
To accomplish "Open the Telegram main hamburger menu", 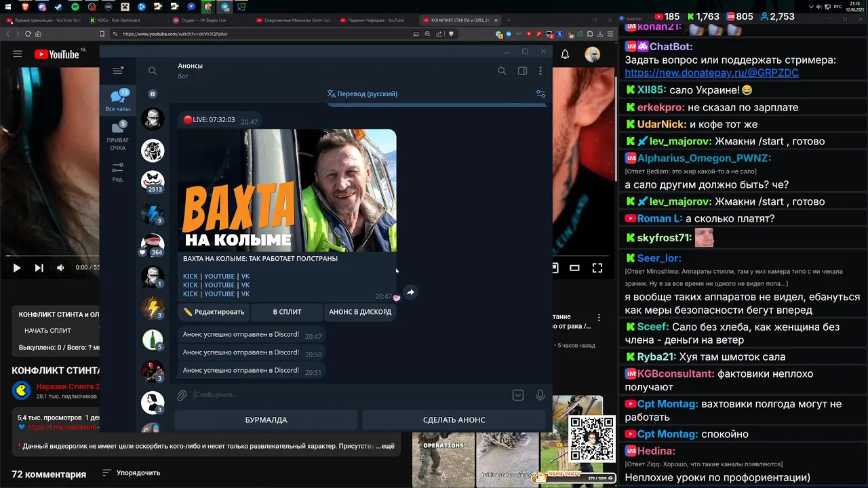I will click(118, 70).
